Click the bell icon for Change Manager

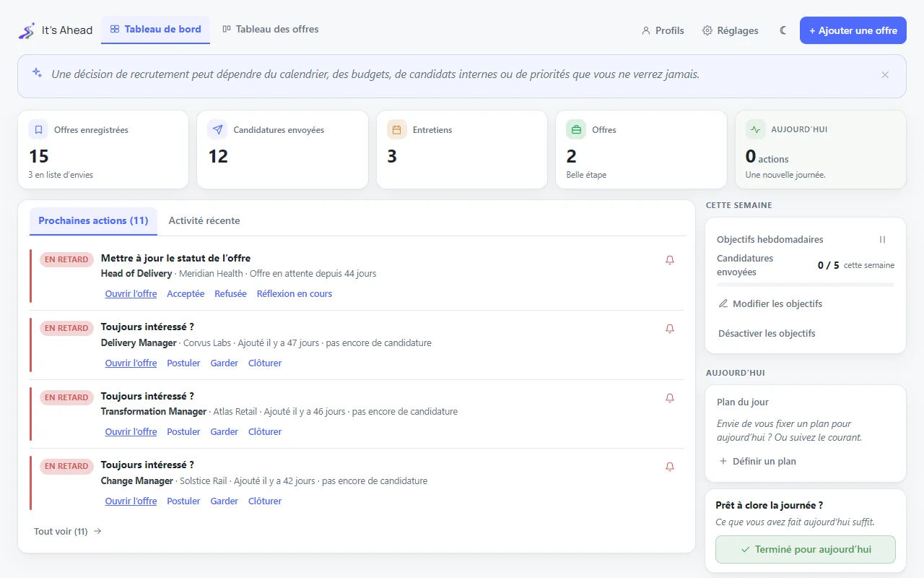coord(670,467)
